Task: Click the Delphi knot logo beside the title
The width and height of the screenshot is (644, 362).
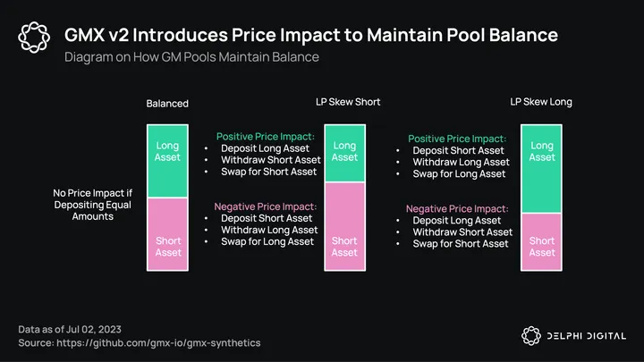Action: pos(34,38)
